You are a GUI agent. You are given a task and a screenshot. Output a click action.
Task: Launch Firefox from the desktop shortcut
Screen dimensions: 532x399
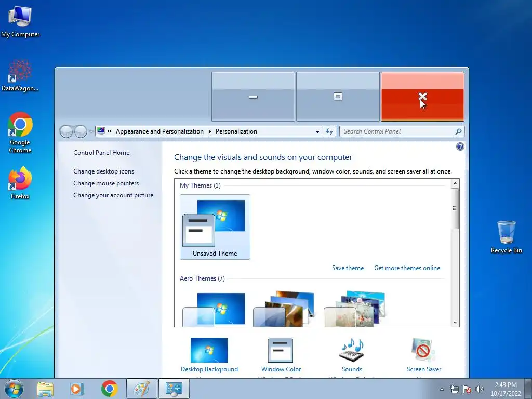pyautogui.click(x=20, y=182)
